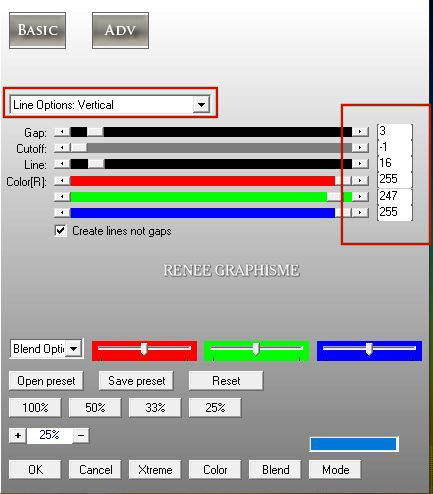The height and width of the screenshot is (494, 433).
Task: Click the Color[R] red slider right arrow
Action: point(360,180)
